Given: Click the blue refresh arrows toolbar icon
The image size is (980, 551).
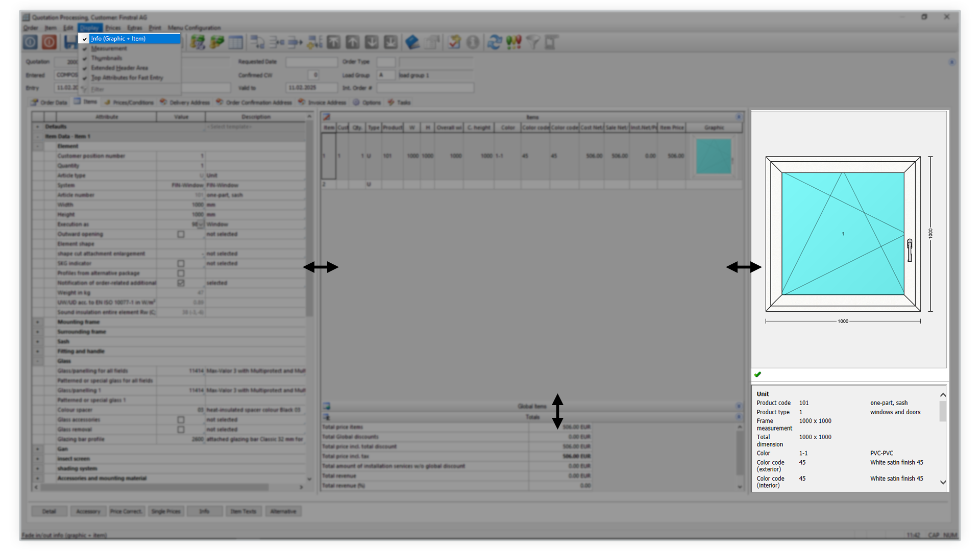Looking at the screenshot, I should point(494,42).
